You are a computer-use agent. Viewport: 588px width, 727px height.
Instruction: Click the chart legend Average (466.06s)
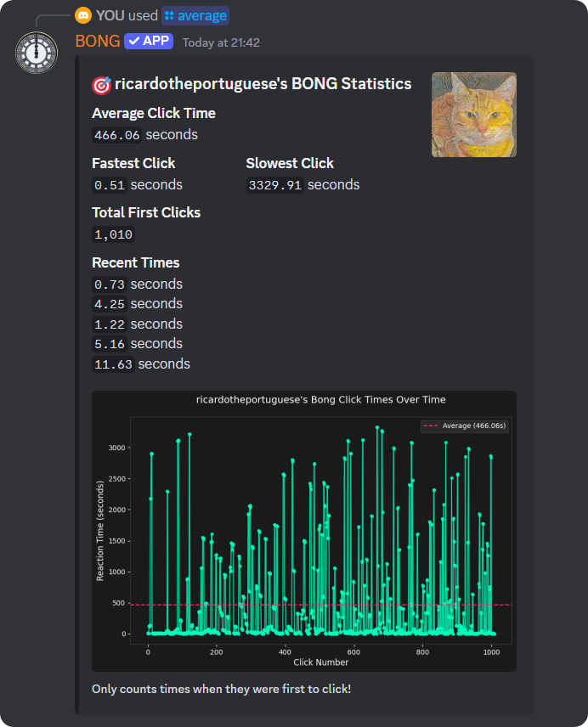[x=464, y=426]
